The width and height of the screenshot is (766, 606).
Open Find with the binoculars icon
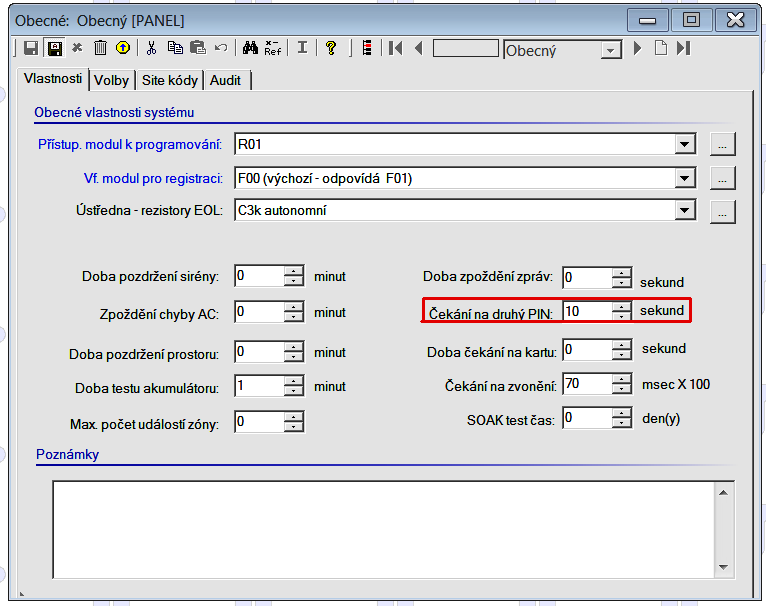point(250,48)
